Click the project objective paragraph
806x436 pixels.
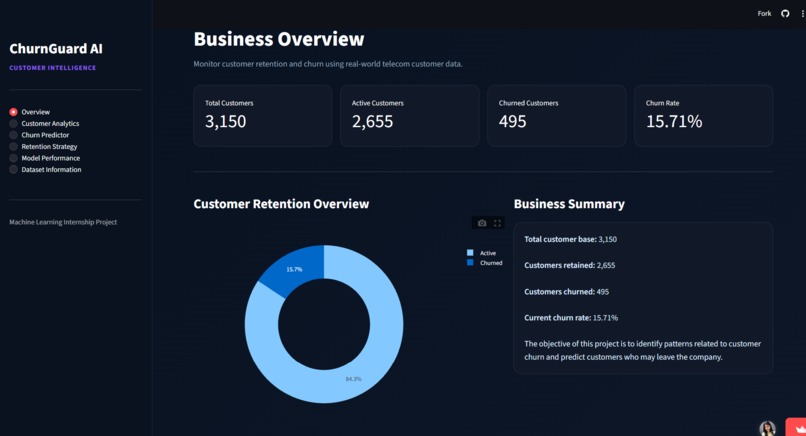click(x=643, y=350)
